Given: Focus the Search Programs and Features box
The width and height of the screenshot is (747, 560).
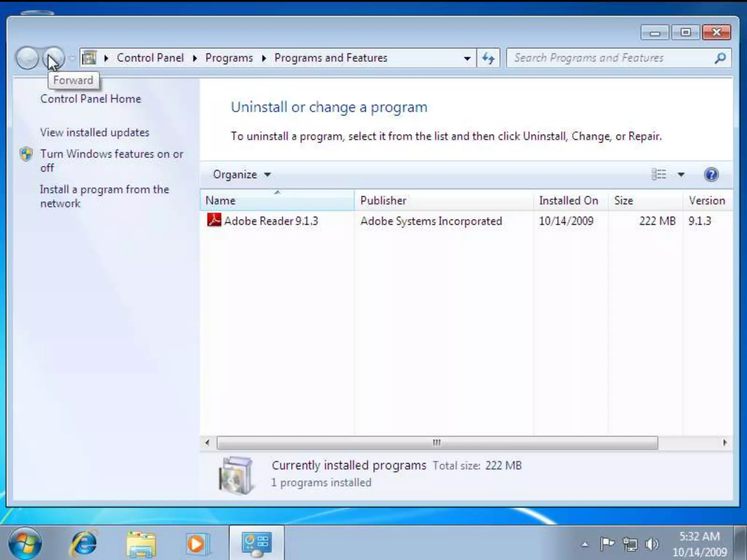Looking at the screenshot, I should (618, 58).
